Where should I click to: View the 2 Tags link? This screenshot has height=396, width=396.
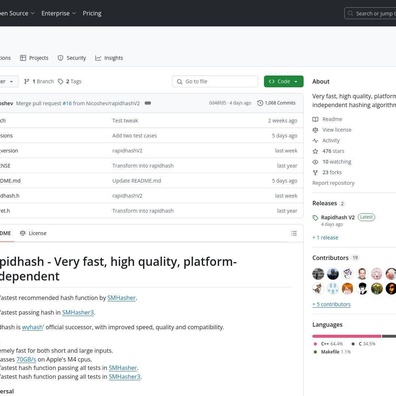pyautogui.click(x=70, y=81)
